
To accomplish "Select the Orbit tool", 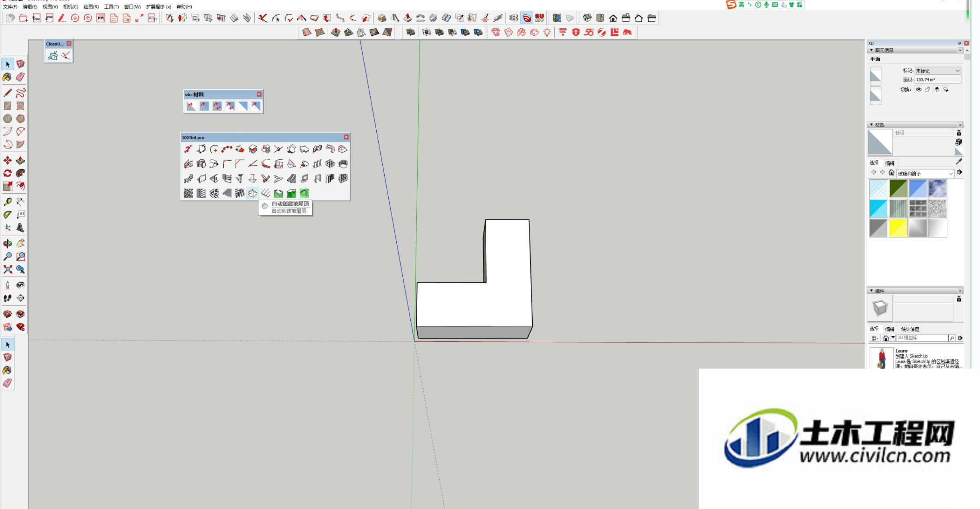I will (7, 243).
